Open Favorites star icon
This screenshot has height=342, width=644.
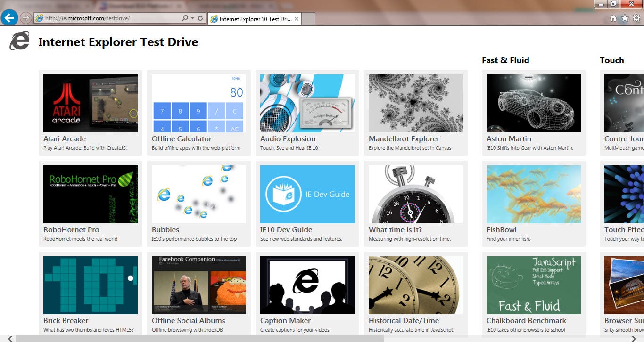625,18
